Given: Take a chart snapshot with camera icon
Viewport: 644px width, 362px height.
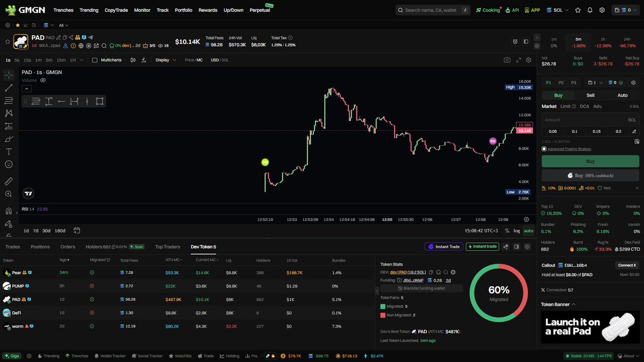Looking at the screenshot, I should (x=507, y=60).
